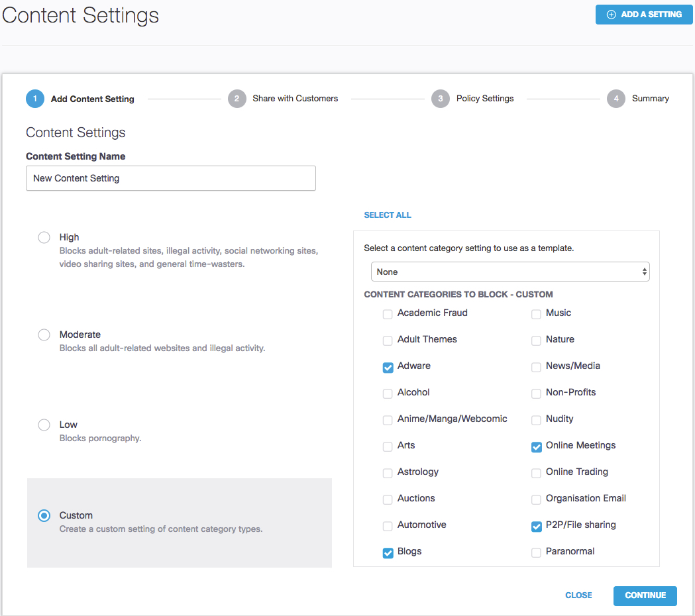This screenshot has width=695, height=616.
Task: Click the Select All link
Action: tap(388, 215)
